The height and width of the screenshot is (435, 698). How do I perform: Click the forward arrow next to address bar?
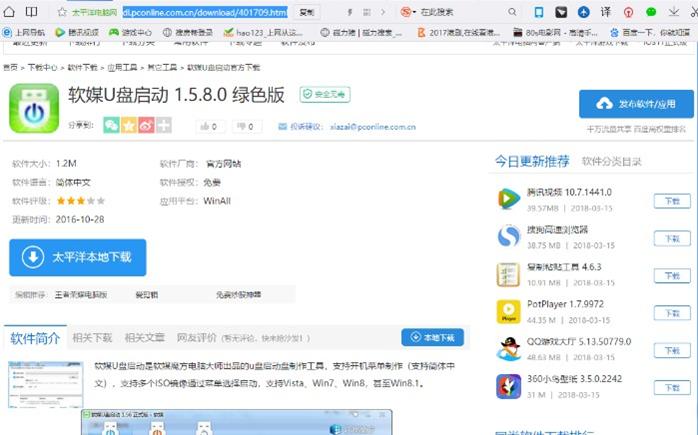point(383,12)
